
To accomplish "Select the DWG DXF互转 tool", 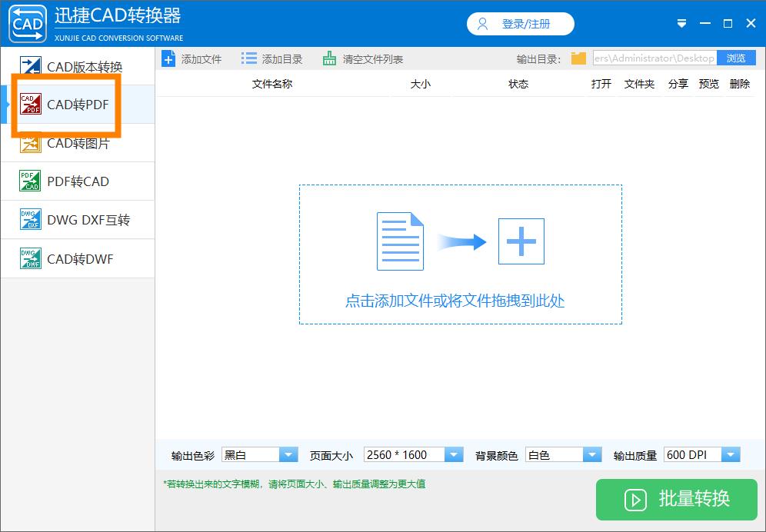I will pyautogui.click(x=77, y=220).
